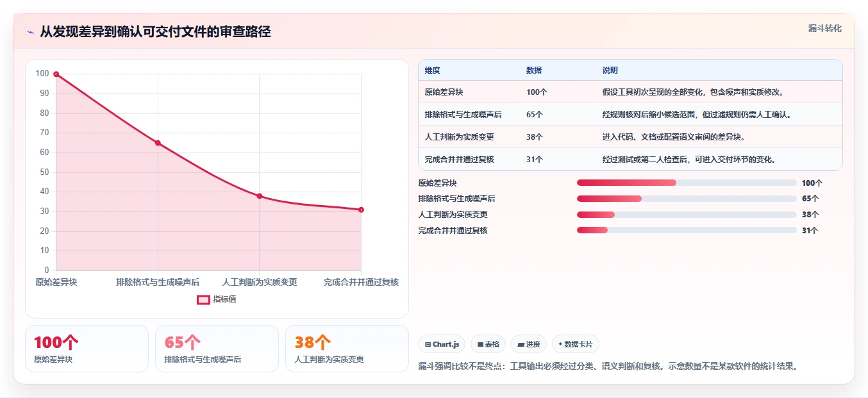
Task: Click the 65个 cell in the table
Action: [x=535, y=115]
